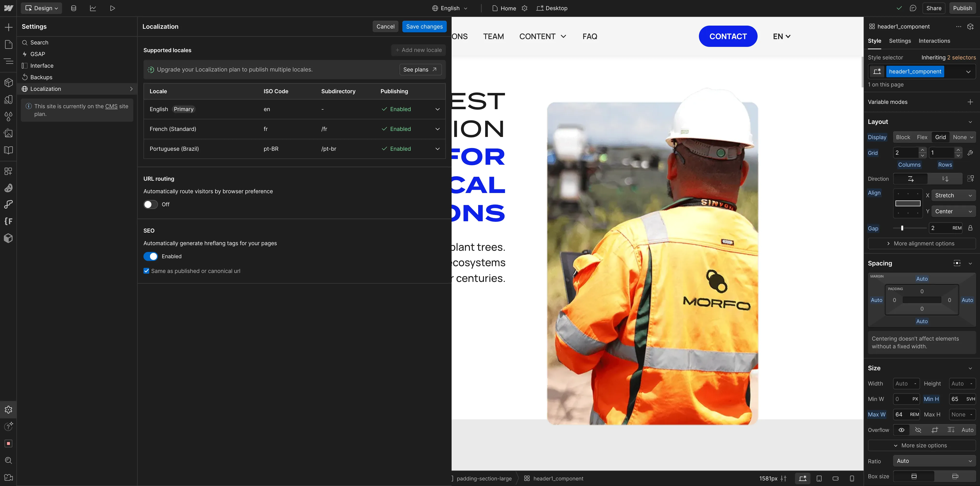The width and height of the screenshot is (980, 486).
Task: Expand English locale row chevron
Action: [x=438, y=109]
